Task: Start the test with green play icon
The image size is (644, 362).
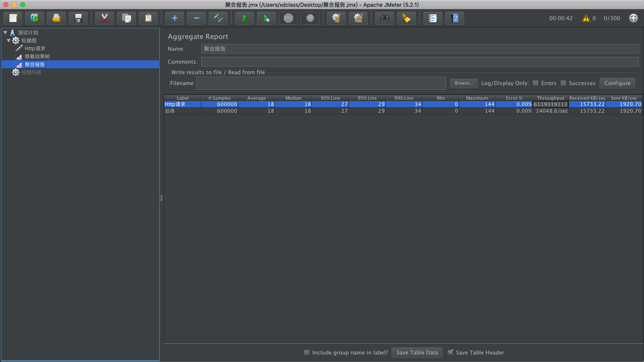Action: (x=244, y=18)
